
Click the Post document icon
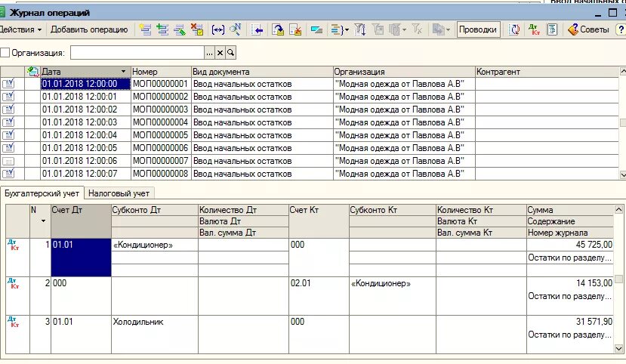(279, 29)
